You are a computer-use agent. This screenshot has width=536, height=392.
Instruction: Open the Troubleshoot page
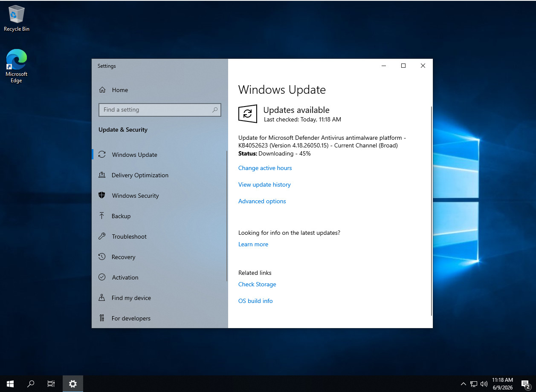(x=160, y=236)
